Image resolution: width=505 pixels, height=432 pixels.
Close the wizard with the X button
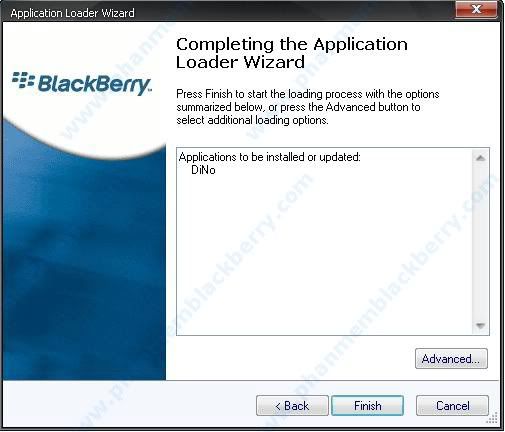click(x=476, y=9)
